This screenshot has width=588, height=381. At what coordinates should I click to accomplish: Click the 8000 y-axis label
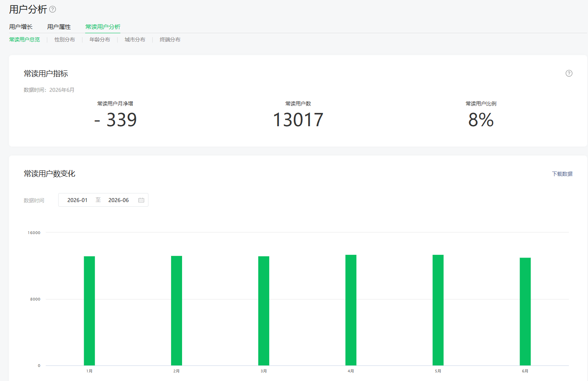click(x=35, y=299)
